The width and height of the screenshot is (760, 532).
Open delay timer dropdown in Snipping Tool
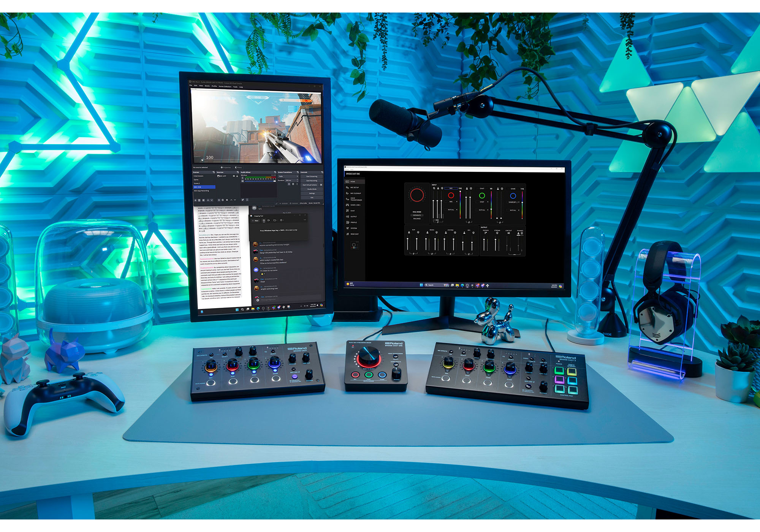[282, 220]
